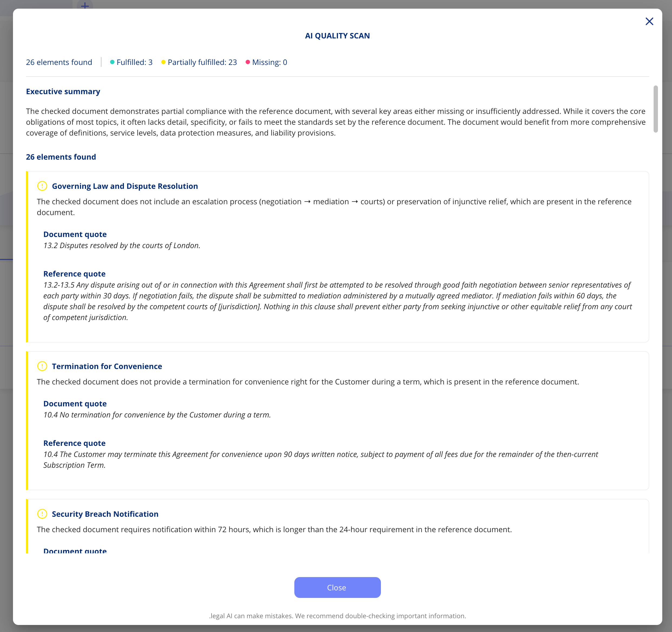
Task: Click the red Missing status dot
Action: (x=248, y=62)
